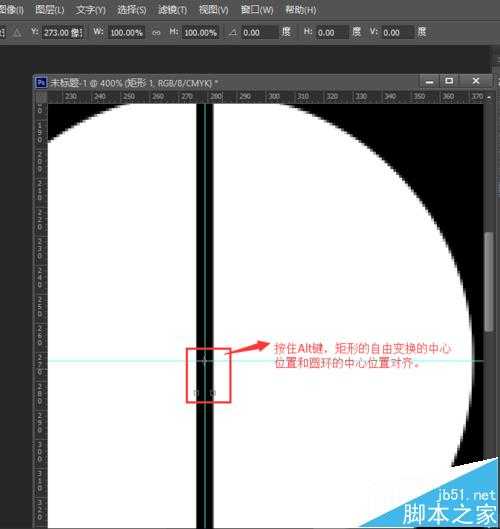Click the Ps document window icon
The image size is (500, 529).
(x=41, y=82)
